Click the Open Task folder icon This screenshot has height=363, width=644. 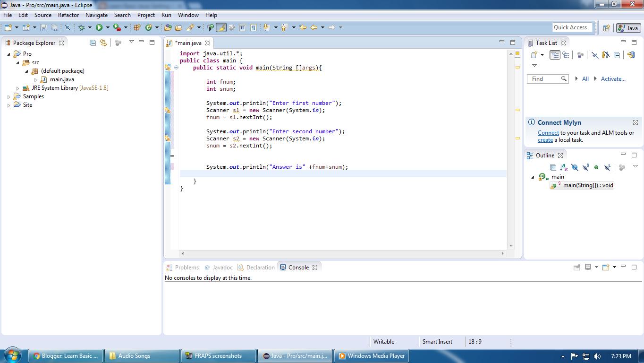178,27
